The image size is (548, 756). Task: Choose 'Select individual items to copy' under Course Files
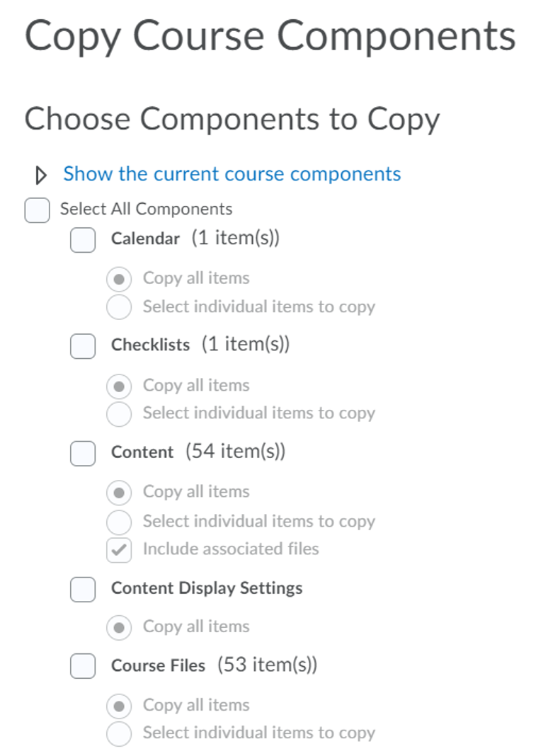119,734
